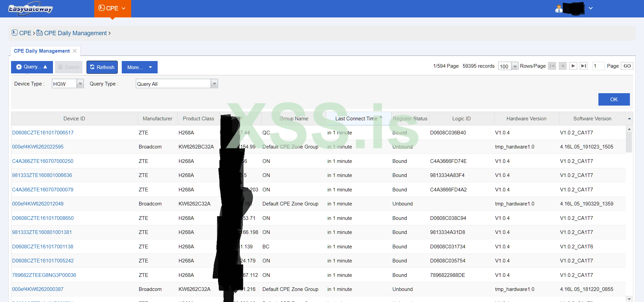The height and width of the screenshot is (302, 644).
Task: Toggle the Query panel button
Action: coord(32,67)
